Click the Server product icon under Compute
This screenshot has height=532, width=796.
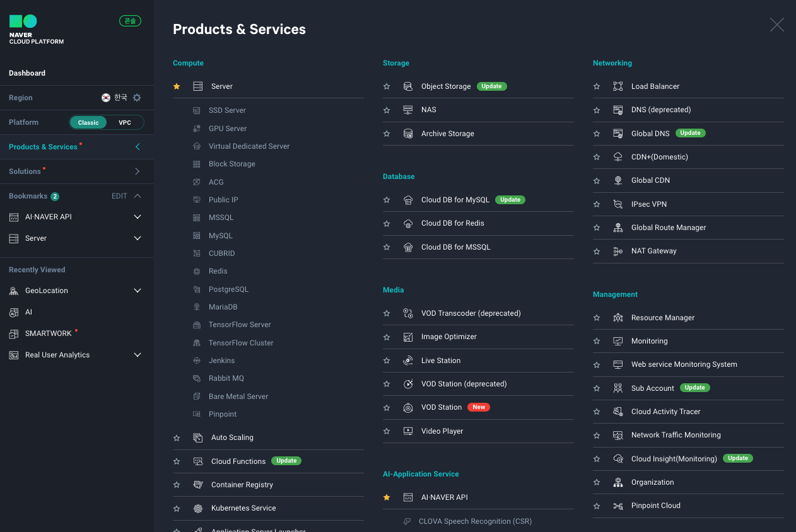point(198,86)
